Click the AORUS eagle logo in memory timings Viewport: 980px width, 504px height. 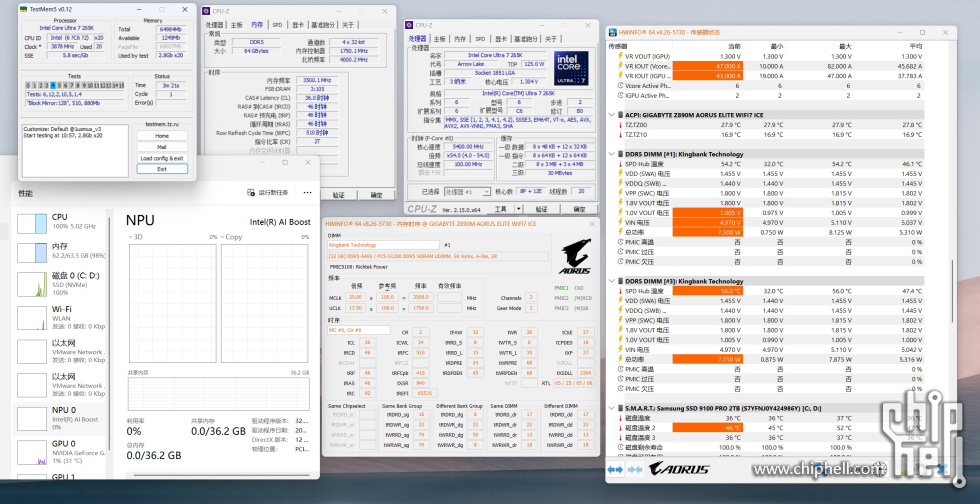(x=576, y=256)
